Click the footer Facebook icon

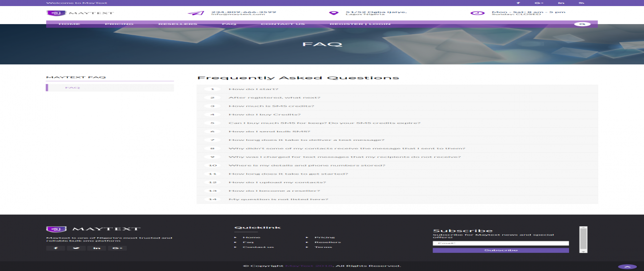click(x=55, y=248)
